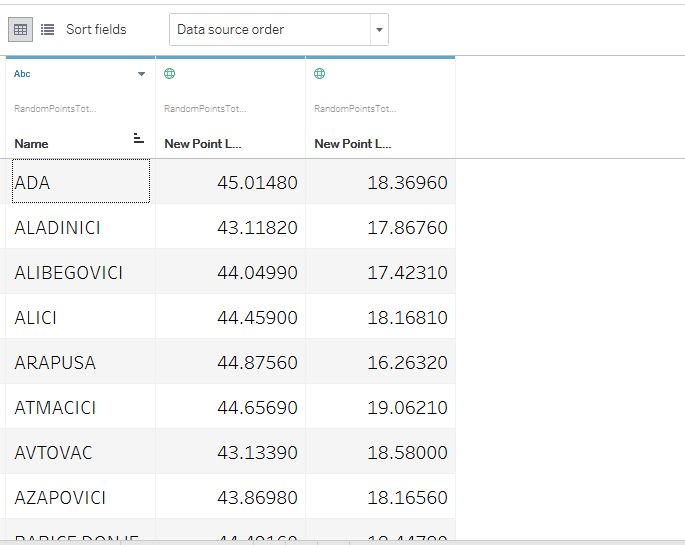
Task: Click the value 16.26320
Action: tap(407, 362)
